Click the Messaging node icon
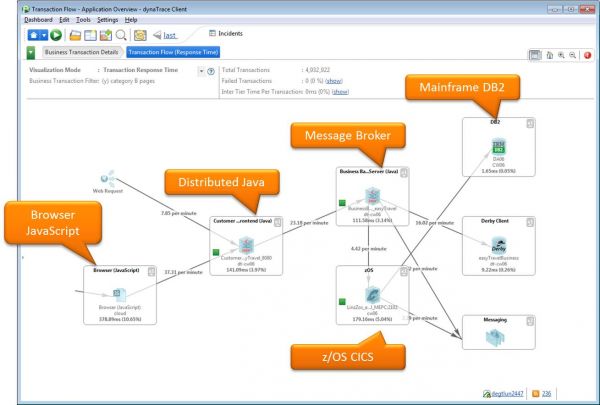 pos(495,338)
